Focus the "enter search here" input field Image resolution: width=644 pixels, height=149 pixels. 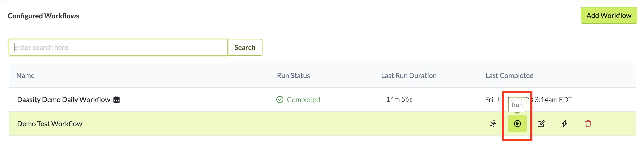click(x=118, y=47)
